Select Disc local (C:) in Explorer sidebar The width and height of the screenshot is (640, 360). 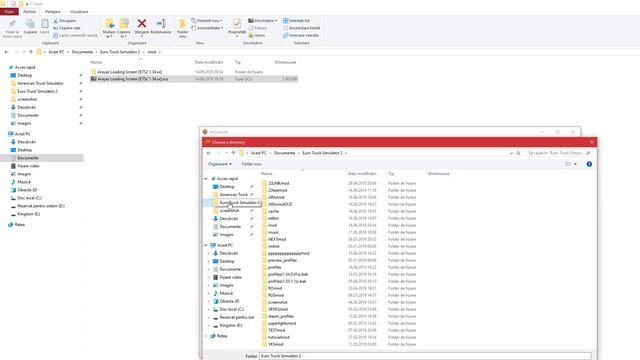tap(29, 198)
